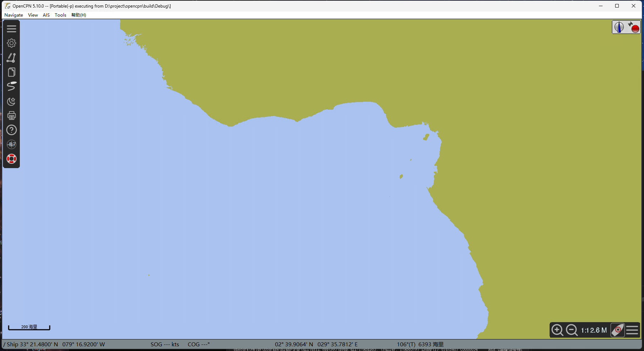Close the OpenCPN window
Viewport: 644px width, 351px height.
click(x=634, y=6)
